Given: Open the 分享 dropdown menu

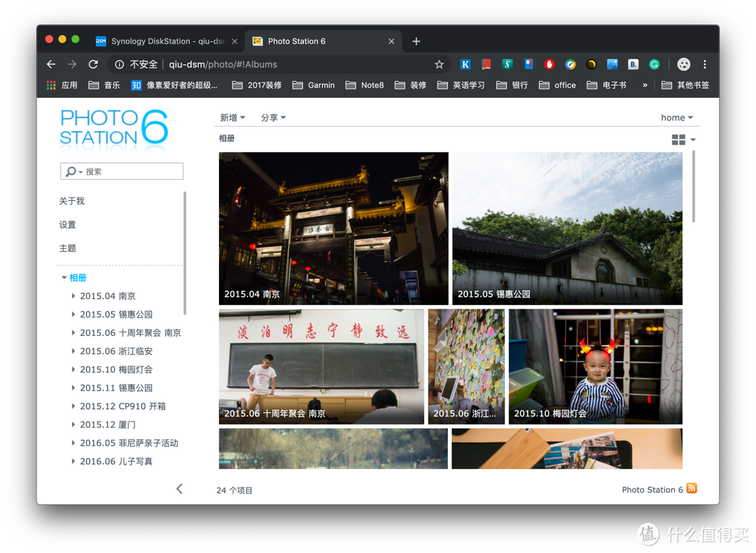Looking at the screenshot, I should pos(273,118).
